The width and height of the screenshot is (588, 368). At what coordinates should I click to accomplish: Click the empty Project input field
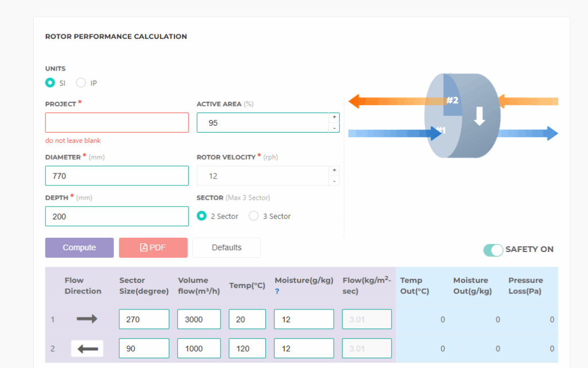[x=117, y=122]
